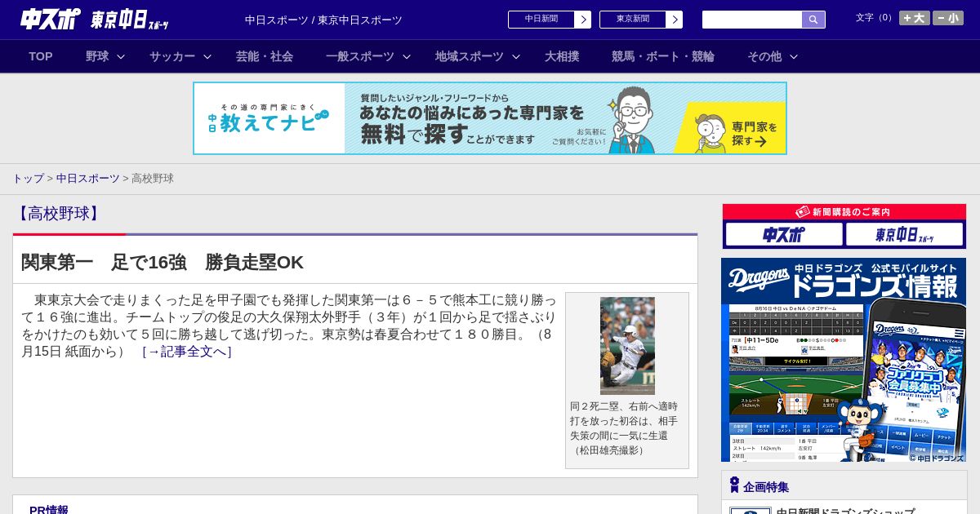Screen dimensions: 980x514
Task: Open the その他 navigation menu
Action: click(764, 56)
